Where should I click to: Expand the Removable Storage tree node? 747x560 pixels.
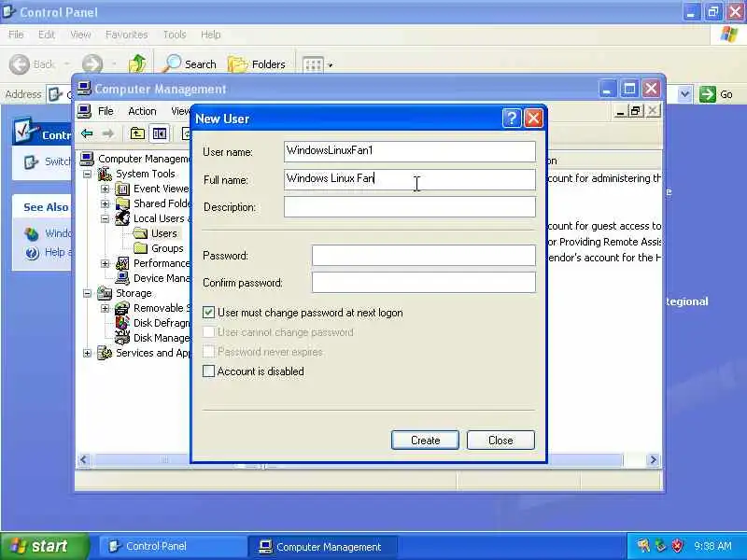click(x=105, y=308)
